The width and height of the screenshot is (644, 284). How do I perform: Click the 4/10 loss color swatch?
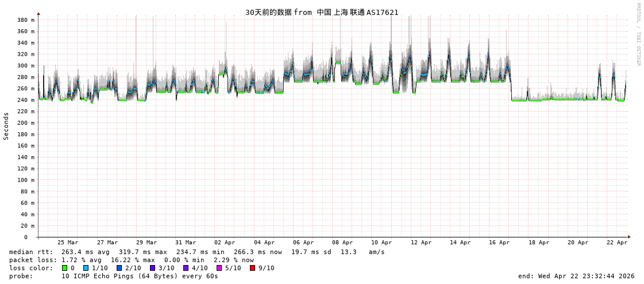[186, 268]
